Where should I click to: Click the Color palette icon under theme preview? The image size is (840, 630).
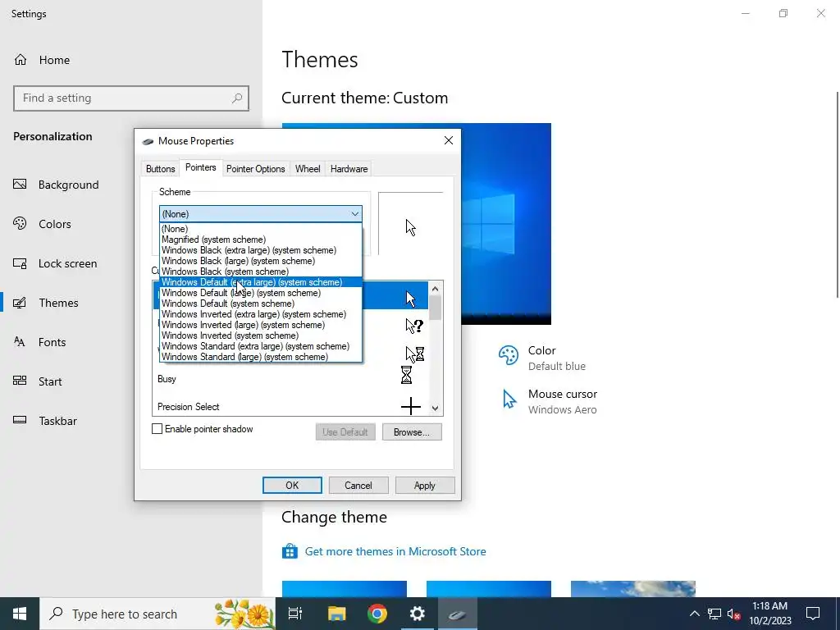[x=509, y=355]
